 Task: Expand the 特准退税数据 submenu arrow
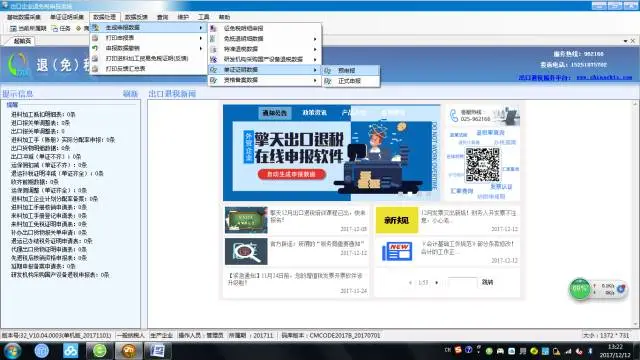click(x=315, y=49)
